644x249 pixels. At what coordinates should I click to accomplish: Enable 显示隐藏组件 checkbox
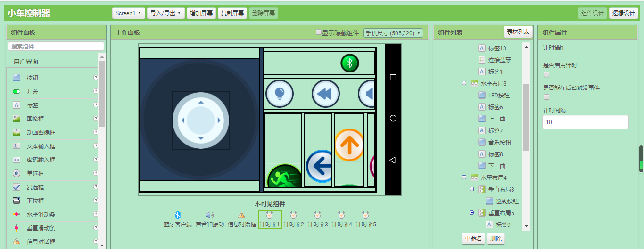coord(319,32)
